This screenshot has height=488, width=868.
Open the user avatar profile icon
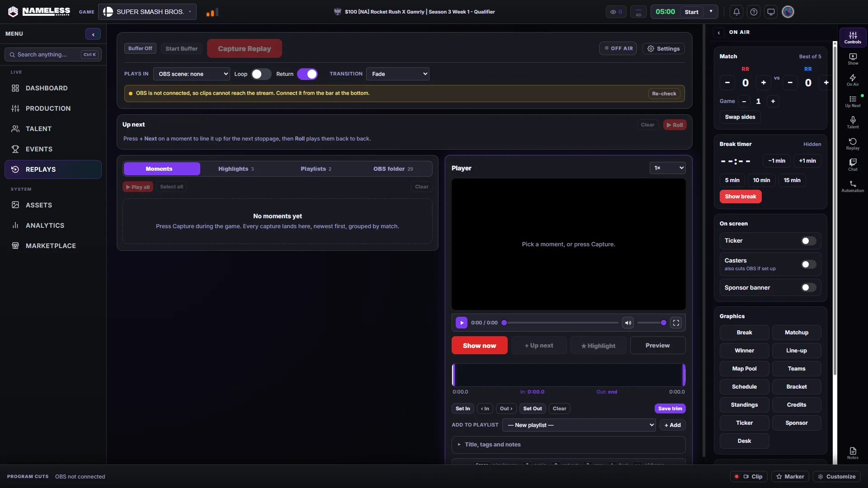pyautogui.click(x=788, y=12)
